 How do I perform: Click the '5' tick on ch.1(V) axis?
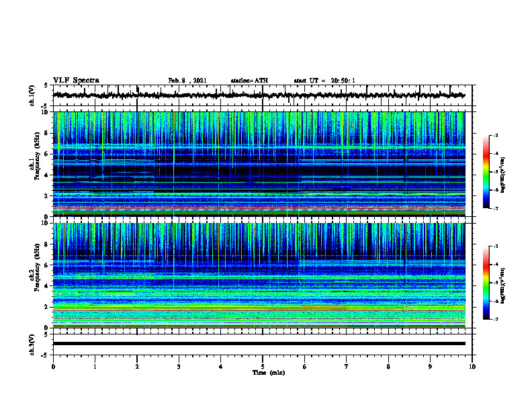(46, 86)
